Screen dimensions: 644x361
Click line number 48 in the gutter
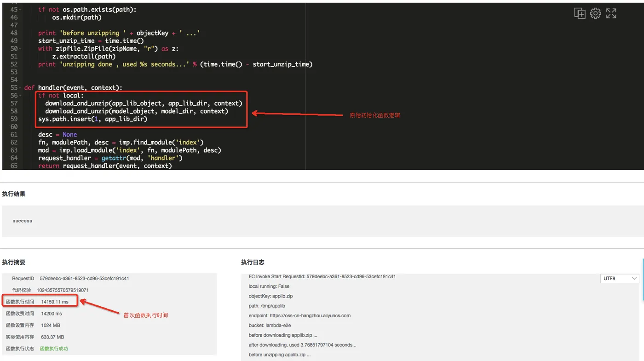[14, 33]
